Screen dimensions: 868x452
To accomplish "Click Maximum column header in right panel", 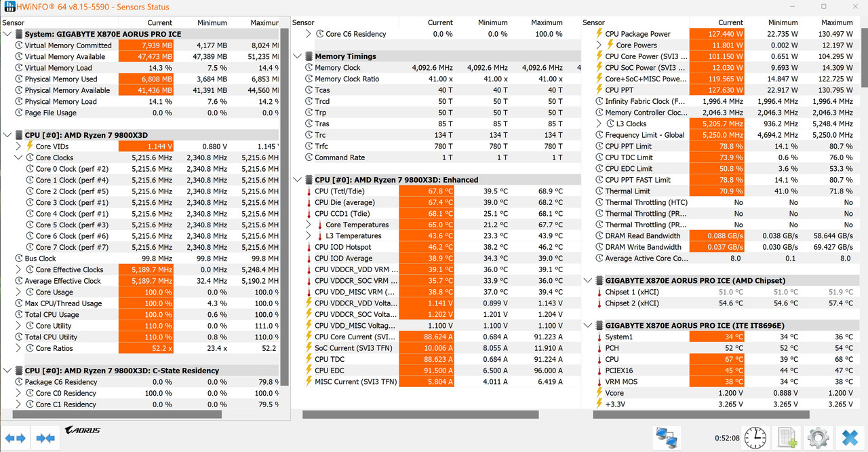I will [837, 22].
